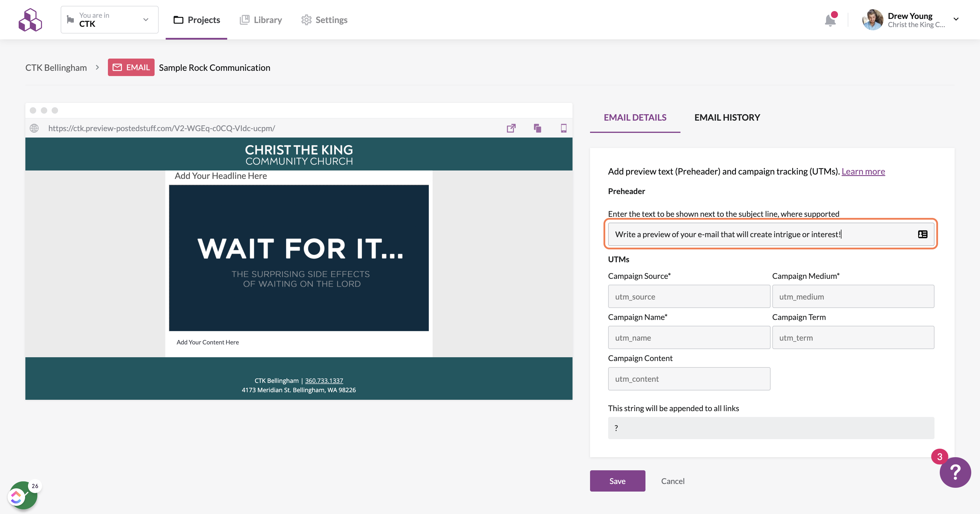The height and width of the screenshot is (514, 980).
Task: Switch to the EMAIL HISTORY tab
Action: (x=727, y=117)
